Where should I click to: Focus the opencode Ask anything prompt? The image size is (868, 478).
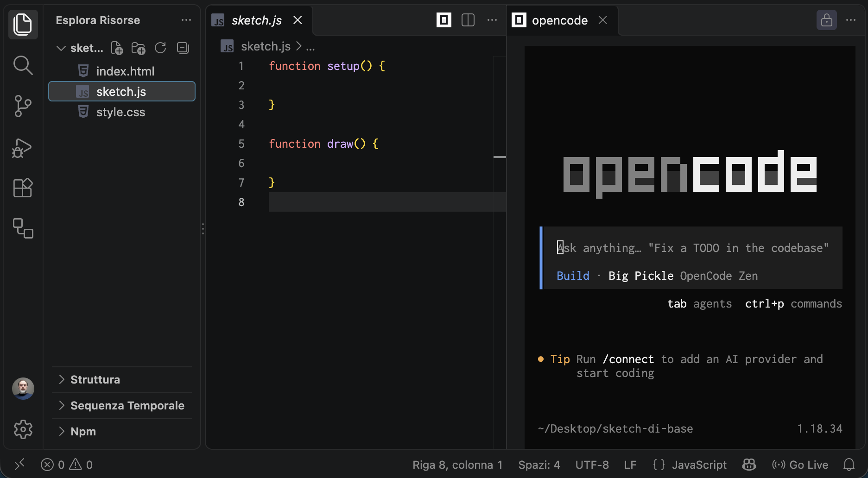pyautogui.click(x=693, y=248)
